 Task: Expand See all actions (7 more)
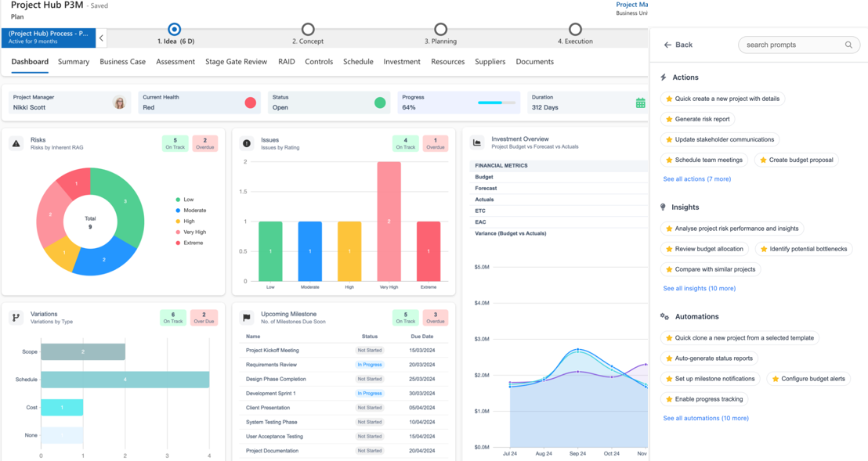pyautogui.click(x=697, y=179)
